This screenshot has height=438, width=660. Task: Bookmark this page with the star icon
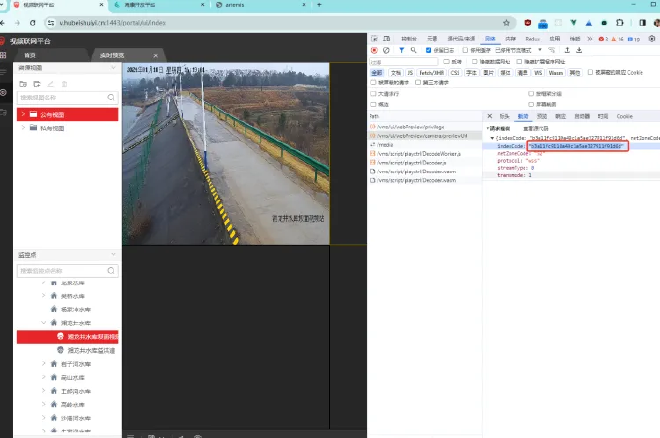[506, 23]
